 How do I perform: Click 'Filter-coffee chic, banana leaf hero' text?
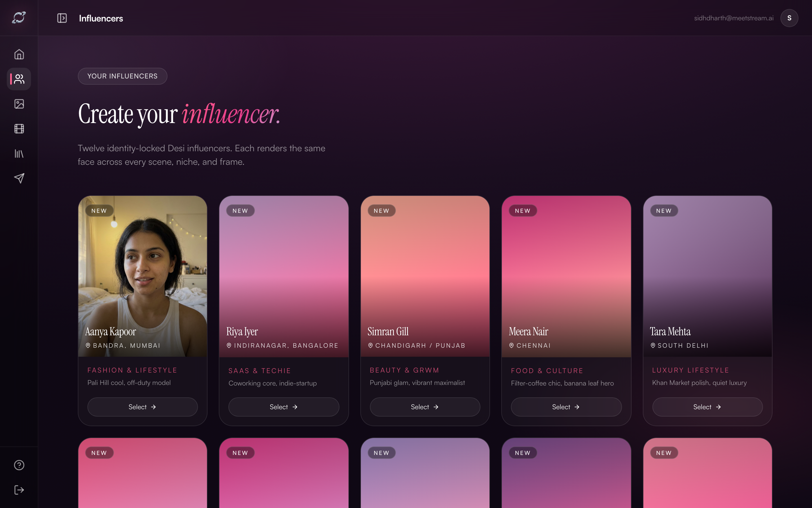(562, 383)
